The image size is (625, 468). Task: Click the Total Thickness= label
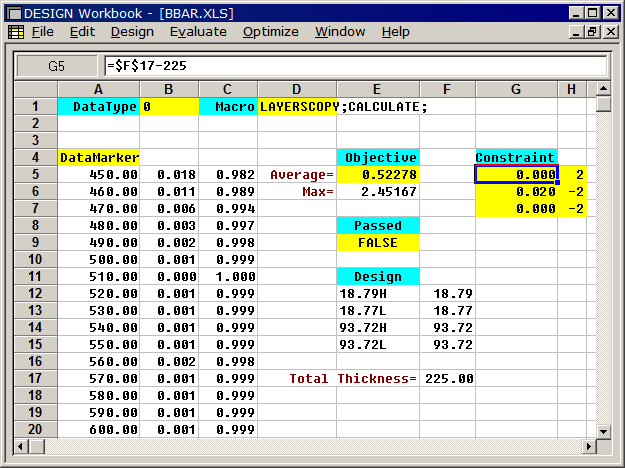(353, 378)
